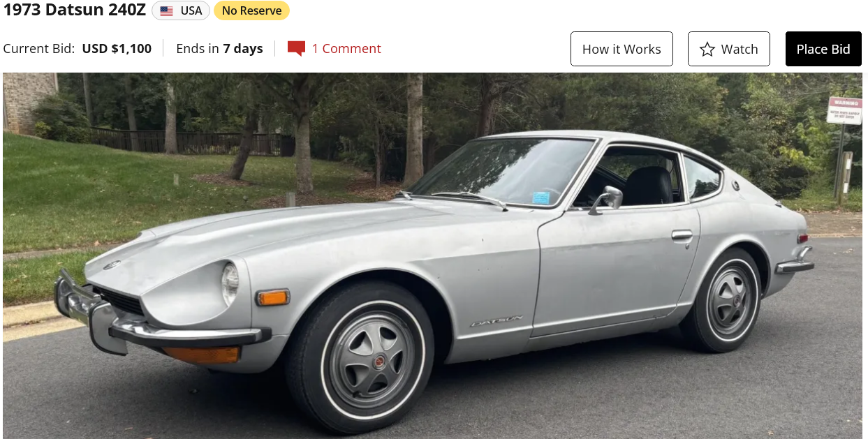The image size is (868, 439).
Task: Click the star icon on the Watch button
Action: pos(707,49)
